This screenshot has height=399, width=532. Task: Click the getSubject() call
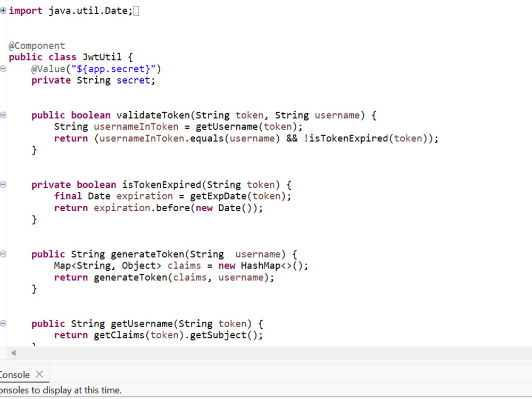click(223, 335)
